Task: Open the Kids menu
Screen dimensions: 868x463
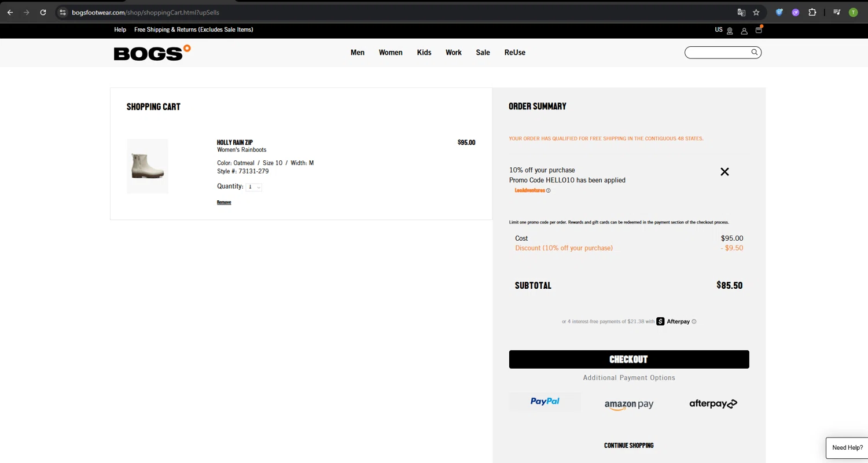Action: 424,53
